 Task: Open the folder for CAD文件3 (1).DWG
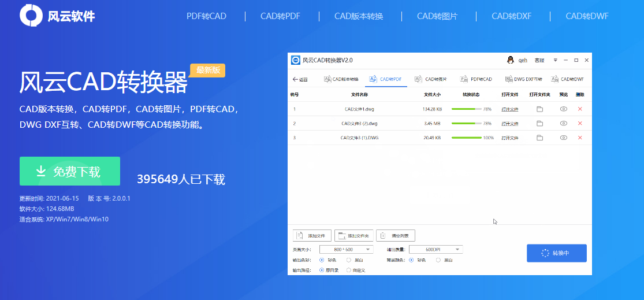tap(539, 138)
